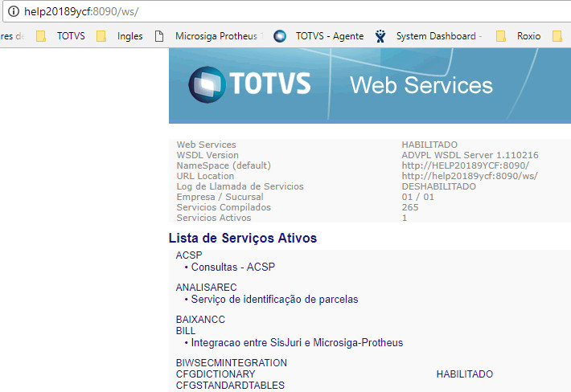
Task: Click the Log de Llamada de Servicios label
Action: [240, 186]
